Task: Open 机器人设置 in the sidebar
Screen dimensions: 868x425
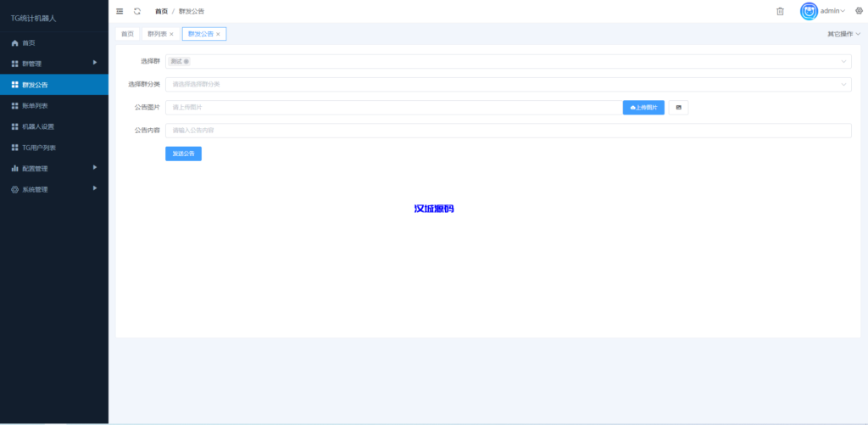Action: [38, 126]
